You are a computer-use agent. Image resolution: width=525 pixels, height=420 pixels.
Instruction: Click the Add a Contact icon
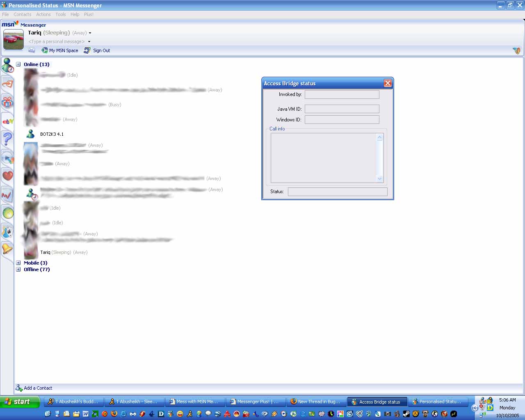(x=19, y=388)
